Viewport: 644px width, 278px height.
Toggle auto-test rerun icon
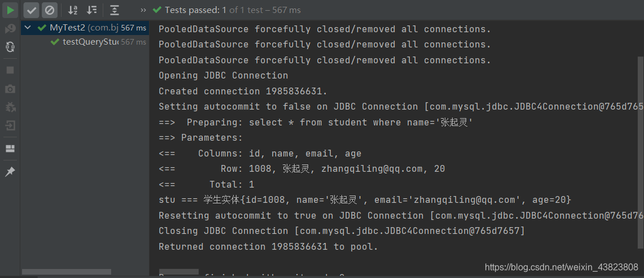10,47
